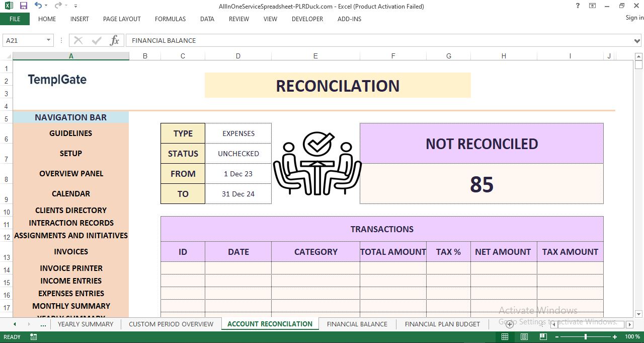Open Ribbon Display Options
Viewport: 644px width, 343px height.
[592, 6]
